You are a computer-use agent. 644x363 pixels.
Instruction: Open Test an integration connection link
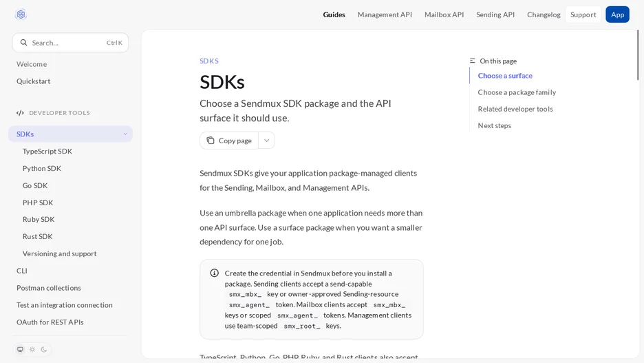[65, 305]
